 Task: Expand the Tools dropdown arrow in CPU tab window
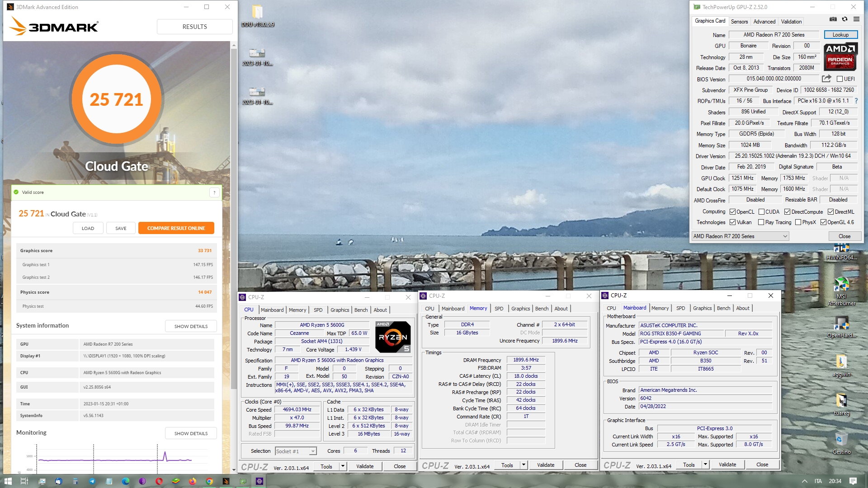(343, 466)
